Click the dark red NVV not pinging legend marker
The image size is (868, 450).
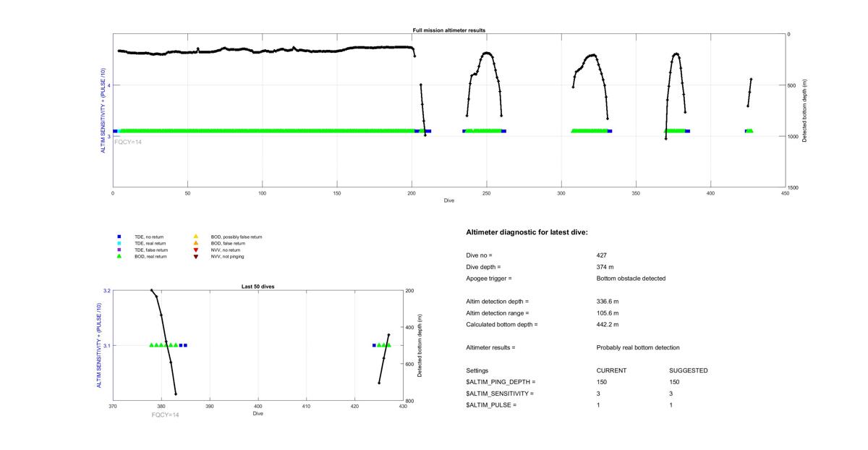point(195,256)
